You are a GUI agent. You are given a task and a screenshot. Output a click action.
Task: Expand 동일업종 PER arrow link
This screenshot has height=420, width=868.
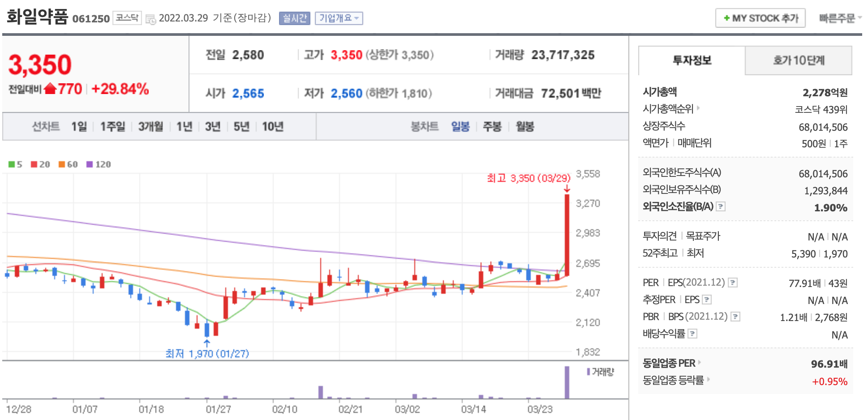click(700, 362)
